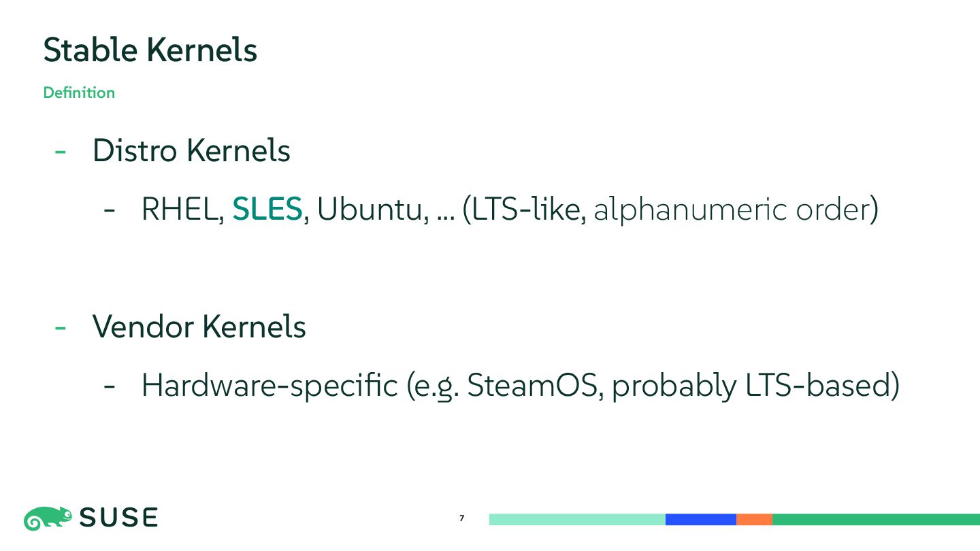Click the green dash before Distro Kernels
The height and width of the screenshot is (551, 980).
(61, 152)
